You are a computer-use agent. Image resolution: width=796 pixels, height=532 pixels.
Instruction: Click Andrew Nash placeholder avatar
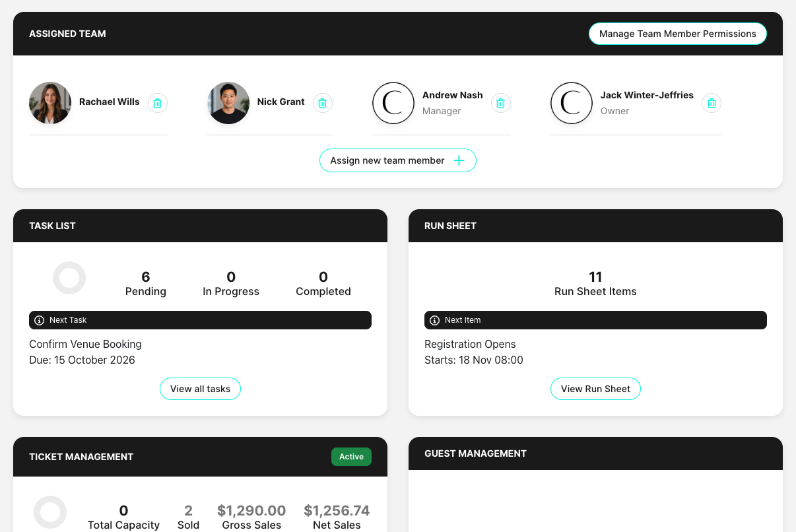point(393,103)
